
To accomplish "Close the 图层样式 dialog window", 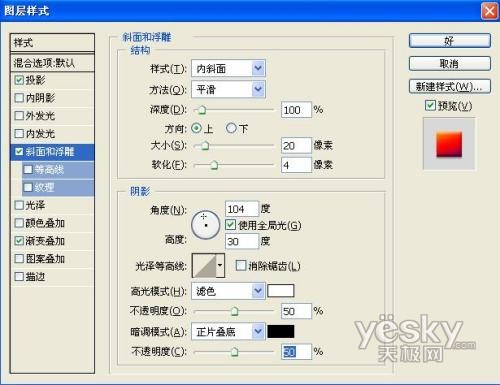I will tap(490, 11).
